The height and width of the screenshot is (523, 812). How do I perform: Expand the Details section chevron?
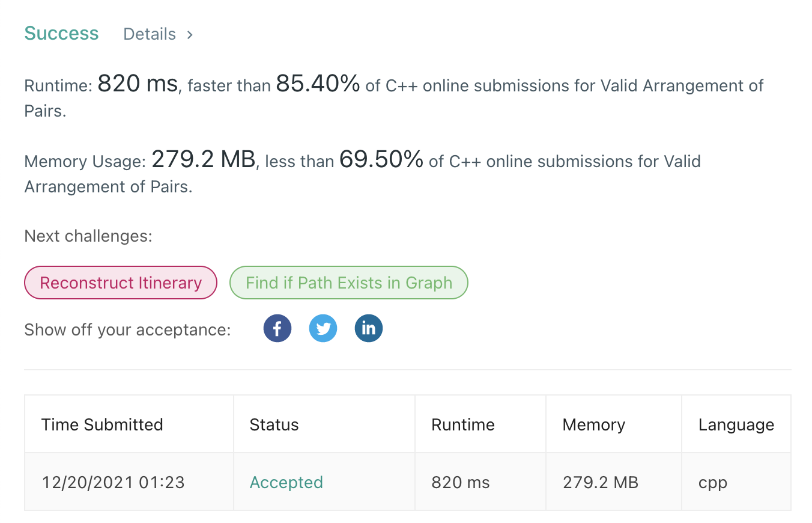click(x=189, y=34)
